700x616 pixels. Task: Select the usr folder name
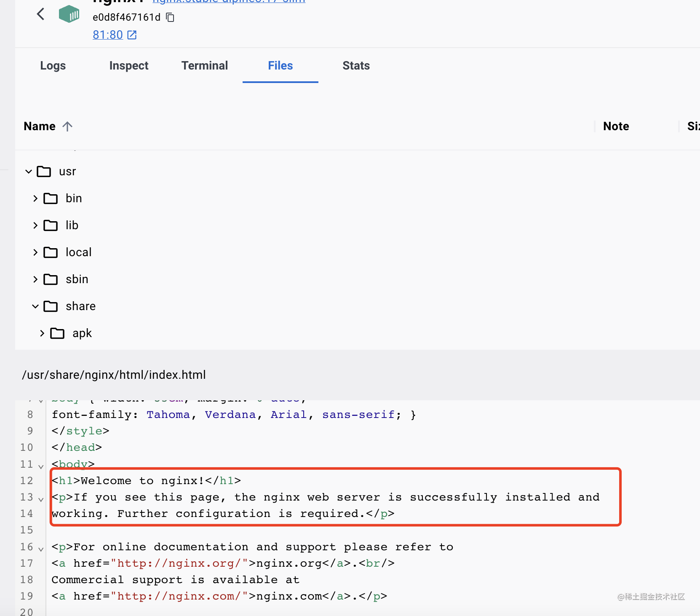[x=67, y=171]
